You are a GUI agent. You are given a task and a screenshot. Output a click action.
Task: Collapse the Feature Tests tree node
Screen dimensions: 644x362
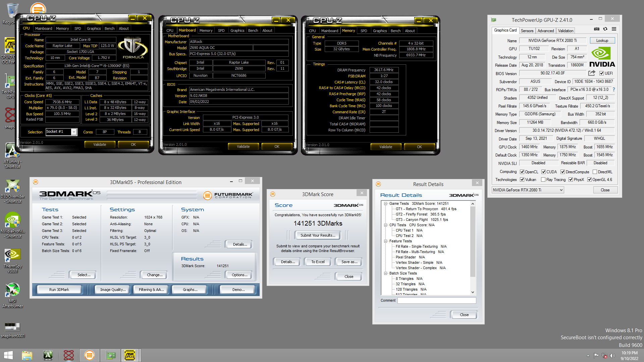click(x=386, y=241)
